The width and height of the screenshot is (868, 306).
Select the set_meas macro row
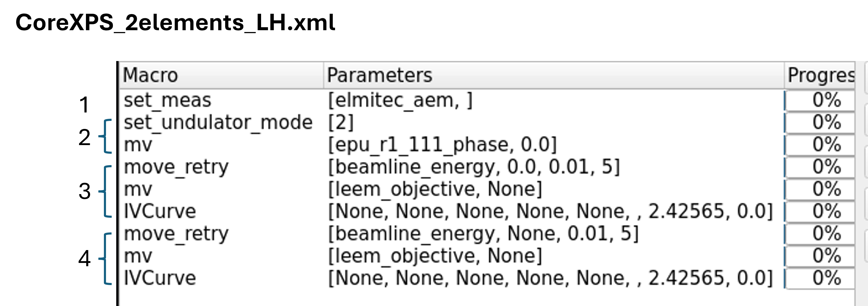(x=167, y=100)
